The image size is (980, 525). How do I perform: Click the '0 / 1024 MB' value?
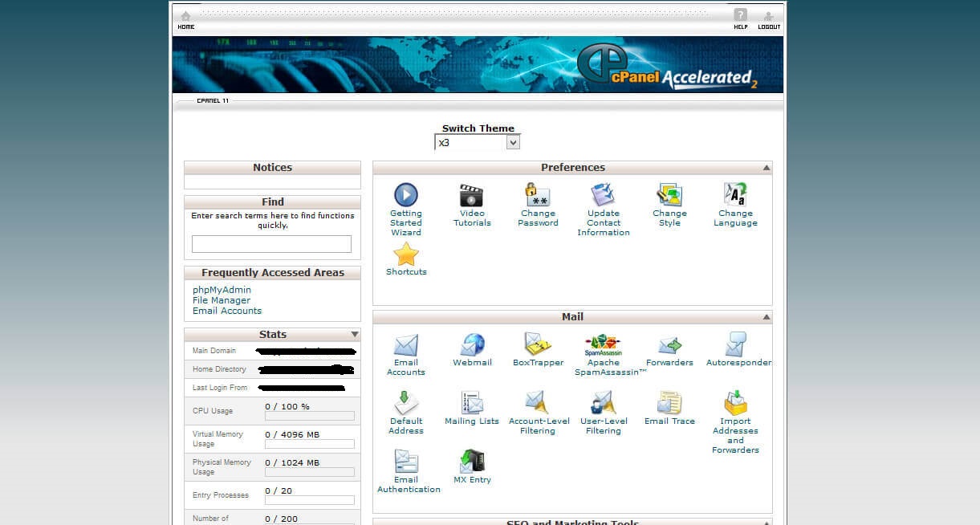pyautogui.click(x=292, y=462)
